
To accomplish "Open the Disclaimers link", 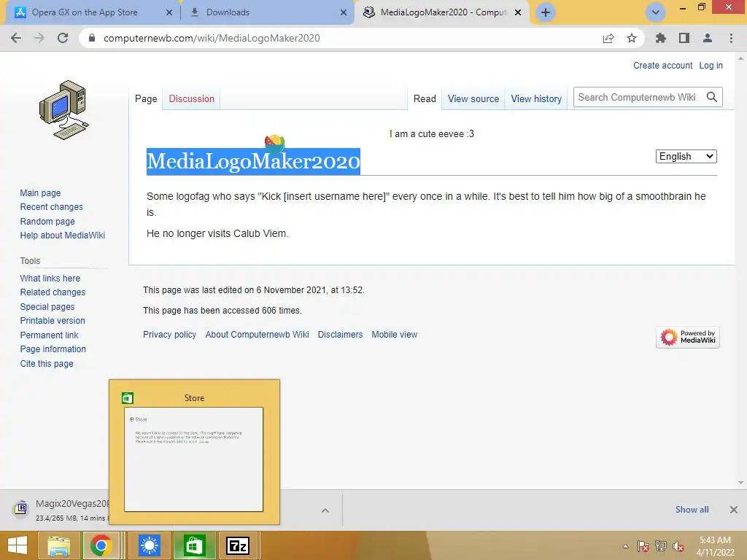I will (x=340, y=334).
